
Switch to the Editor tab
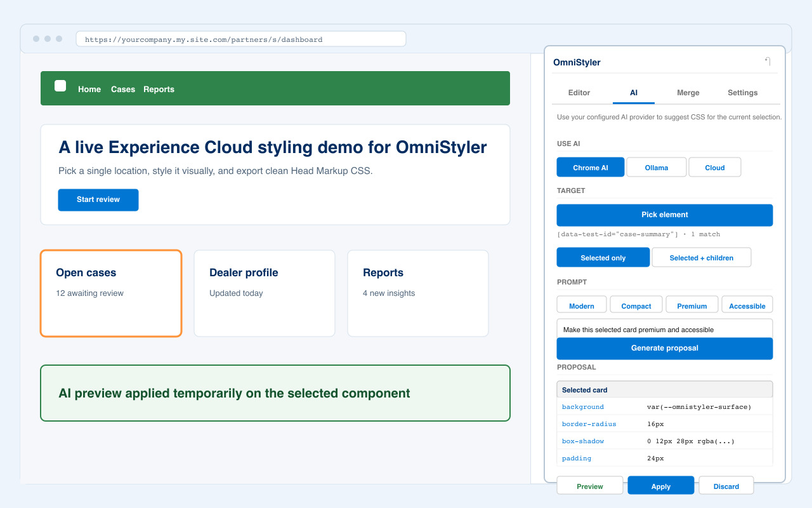tap(579, 93)
